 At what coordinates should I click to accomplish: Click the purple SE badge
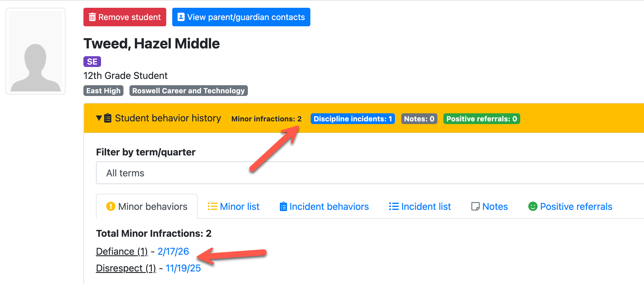(x=92, y=62)
